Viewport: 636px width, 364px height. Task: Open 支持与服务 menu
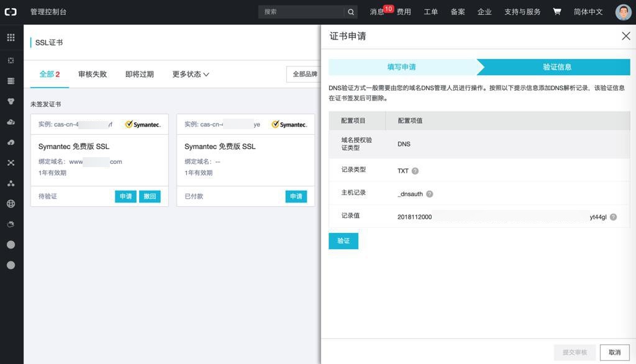click(522, 12)
